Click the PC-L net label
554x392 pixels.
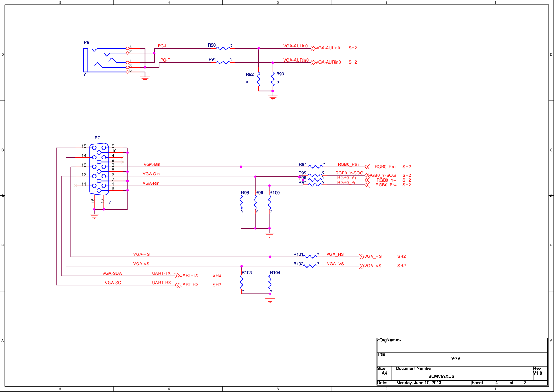tap(163, 46)
